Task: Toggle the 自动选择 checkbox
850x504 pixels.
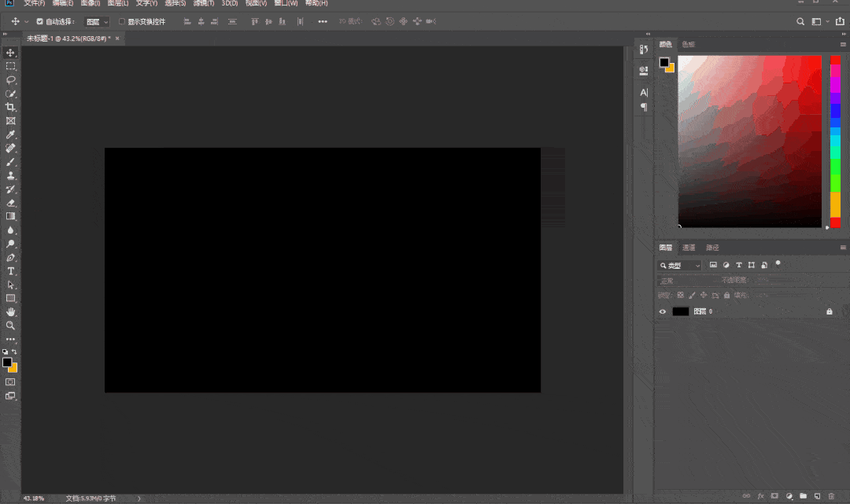Action: [x=40, y=21]
